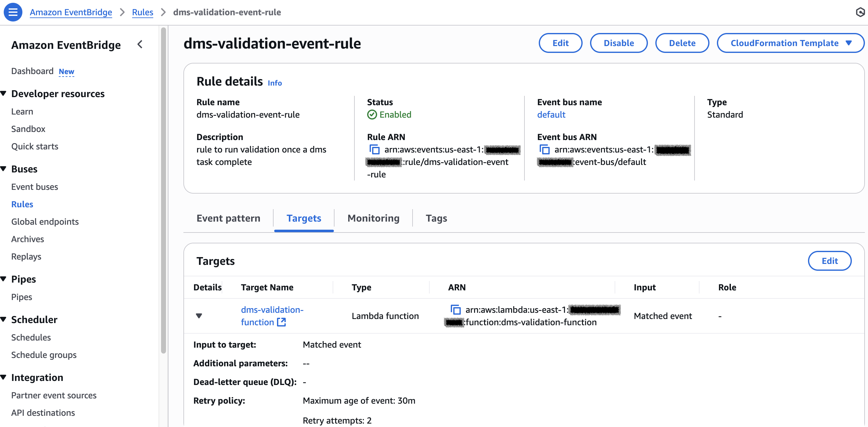Image resolution: width=868 pixels, height=427 pixels.
Task: Switch to the Event pattern tab
Action: pyautogui.click(x=228, y=218)
